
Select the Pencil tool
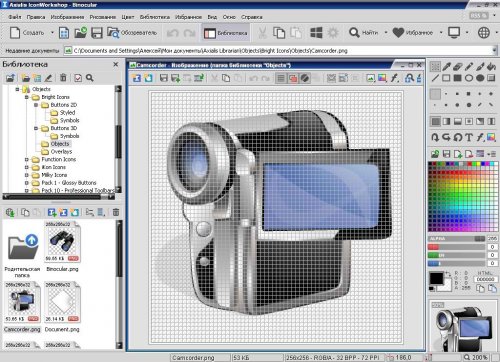(x=469, y=66)
